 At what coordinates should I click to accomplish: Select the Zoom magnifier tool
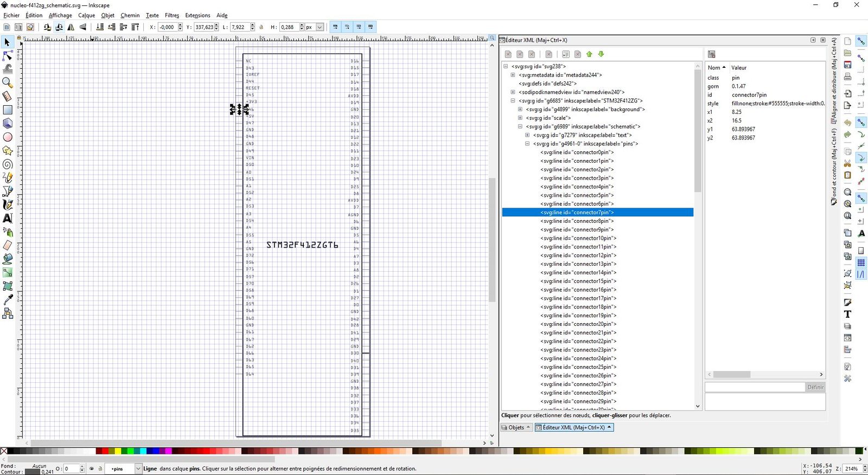(x=8, y=82)
